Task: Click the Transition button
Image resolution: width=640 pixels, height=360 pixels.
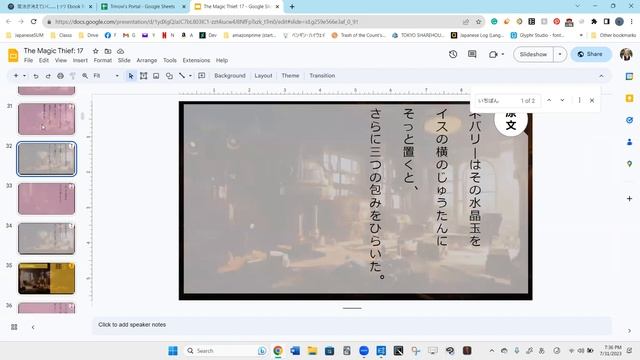Action: tap(322, 76)
